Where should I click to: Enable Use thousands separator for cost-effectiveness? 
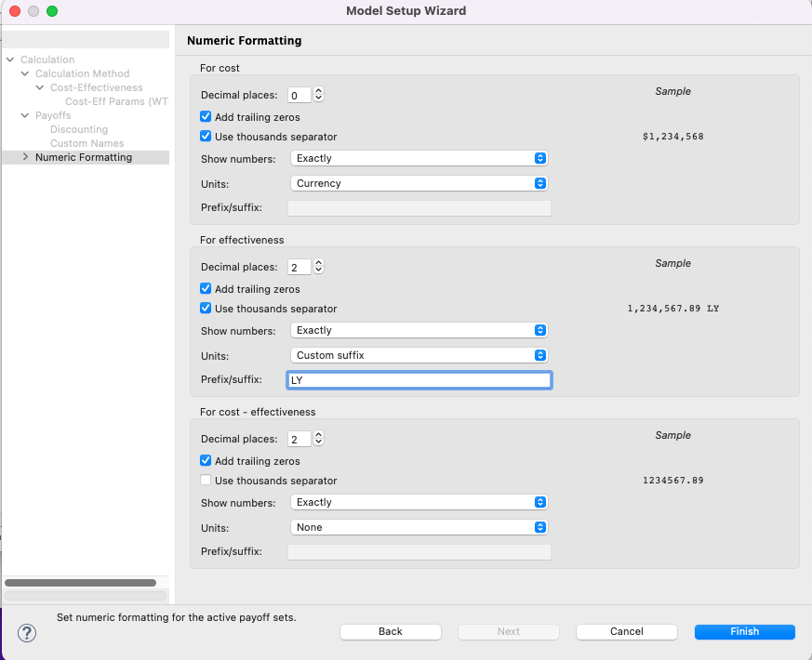(206, 480)
